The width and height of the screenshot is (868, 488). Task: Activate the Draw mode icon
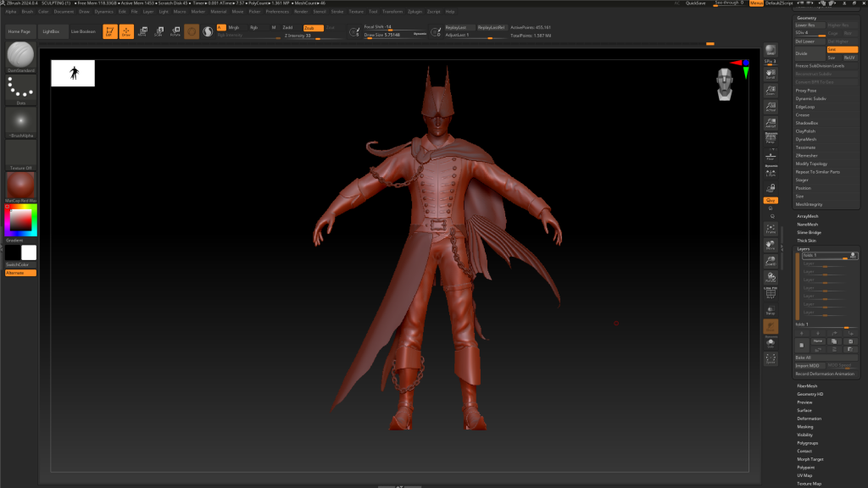pos(125,31)
